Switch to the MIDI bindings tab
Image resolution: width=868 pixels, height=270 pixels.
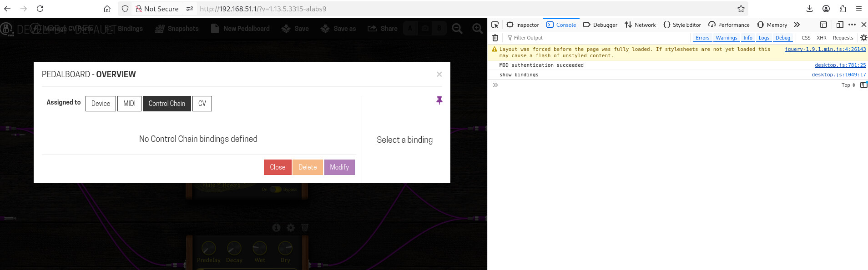tap(129, 104)
